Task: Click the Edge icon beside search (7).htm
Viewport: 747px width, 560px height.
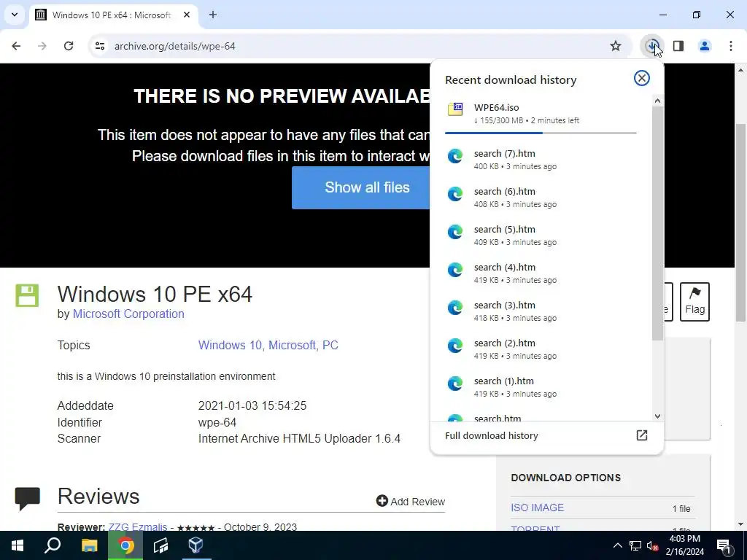Action: 455,156
